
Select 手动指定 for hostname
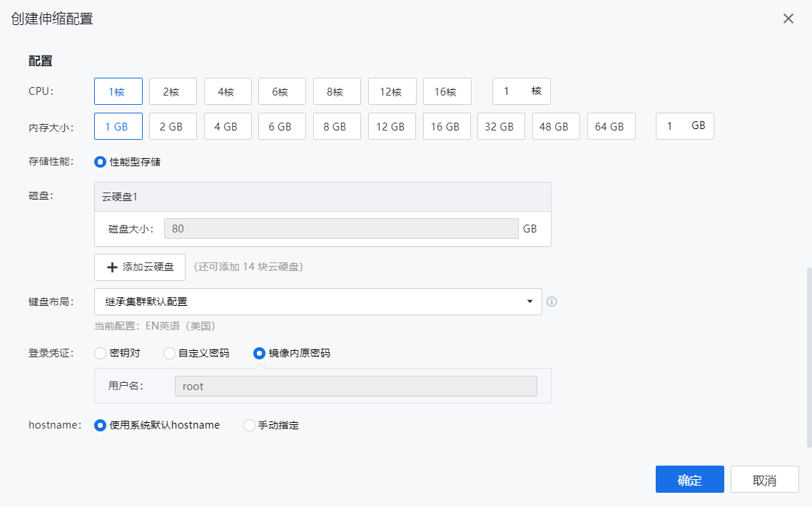click(250, 425)
